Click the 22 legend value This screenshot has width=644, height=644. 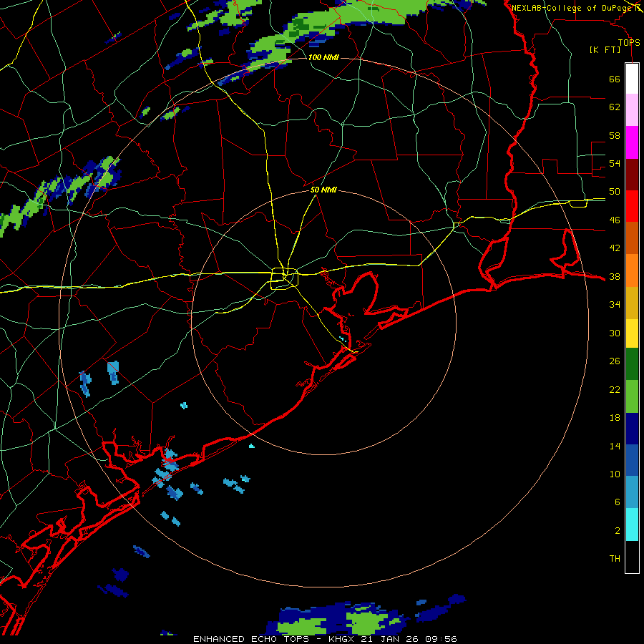tap(615, 389)
